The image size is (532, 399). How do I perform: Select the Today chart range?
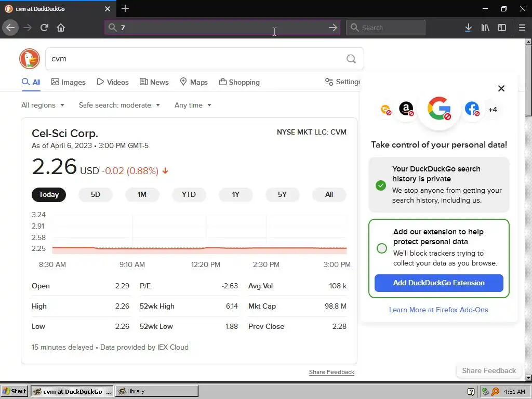point(49,194)
